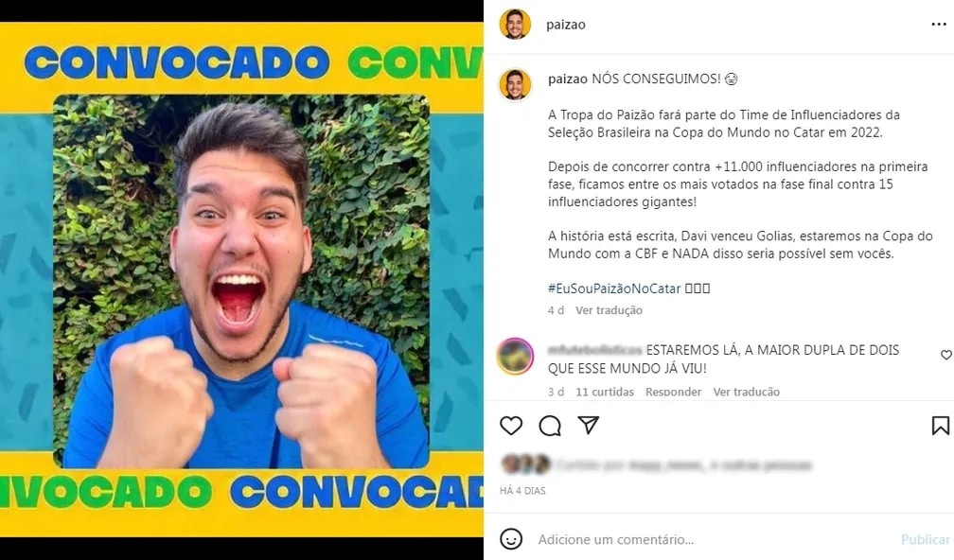Image resolution: width=954 pixels, height=560 pixels.
Task: Open paizao username in post header
Action: tap(566, 25)
